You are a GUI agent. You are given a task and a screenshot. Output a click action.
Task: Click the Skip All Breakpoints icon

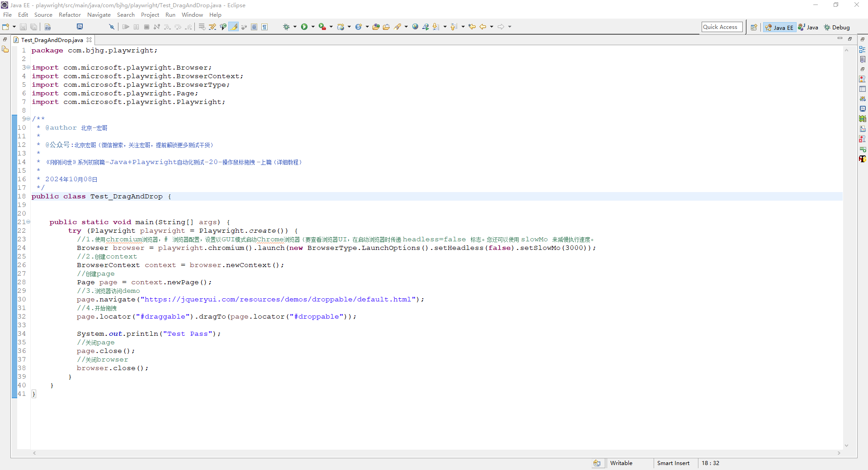pos(112,27)
